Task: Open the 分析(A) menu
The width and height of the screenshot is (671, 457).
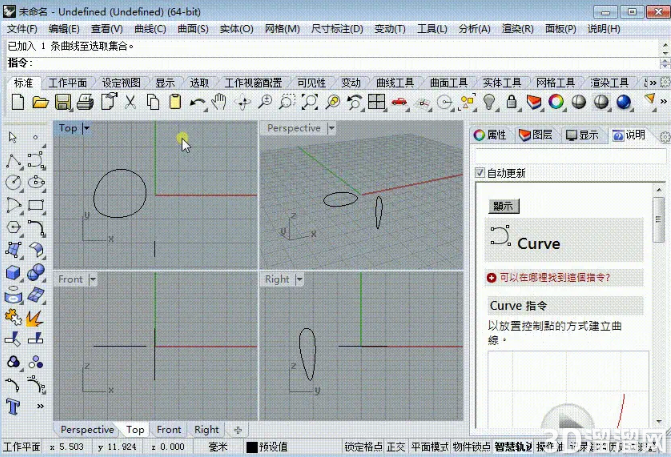Action: (475, 29)
